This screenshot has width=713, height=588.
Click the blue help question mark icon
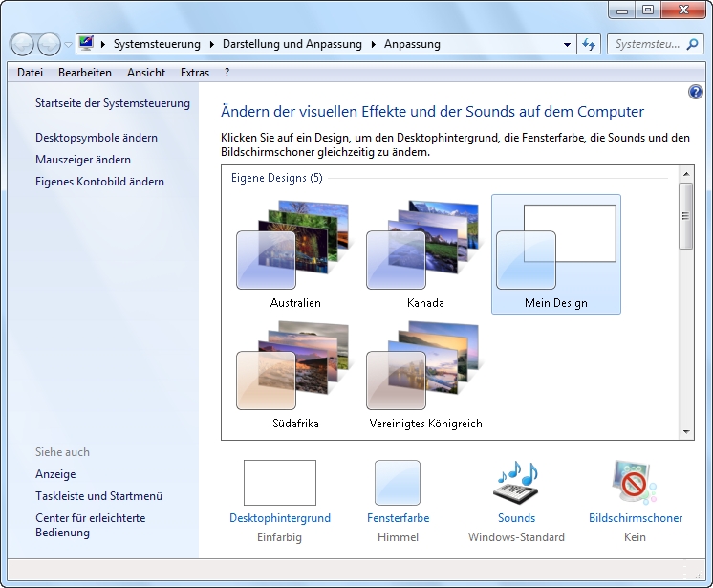(696, 92)
